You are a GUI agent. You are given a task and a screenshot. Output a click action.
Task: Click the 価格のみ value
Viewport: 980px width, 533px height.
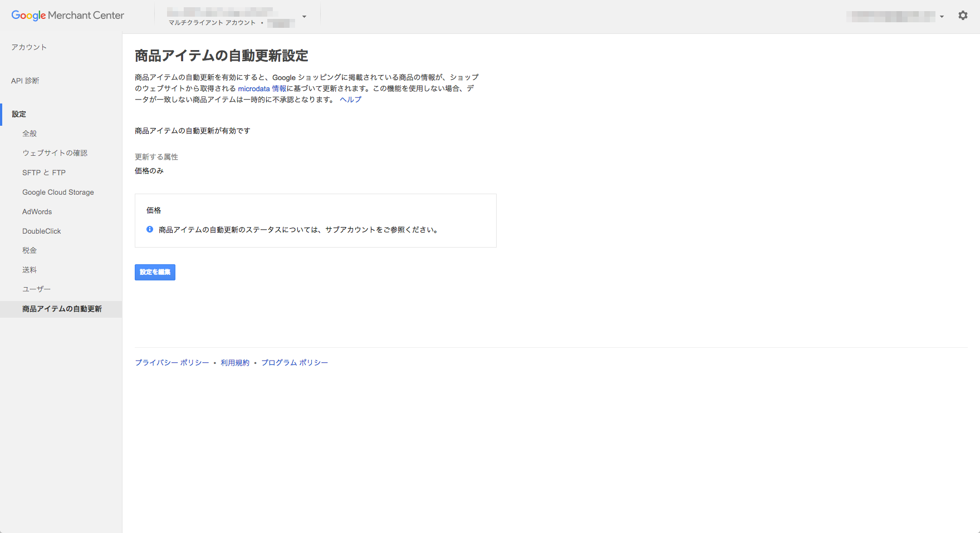tap(149, 171)
